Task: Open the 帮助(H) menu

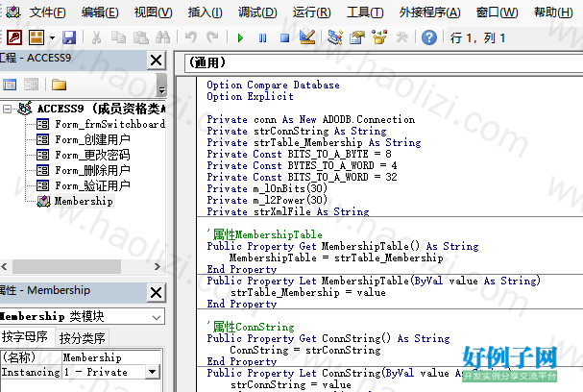Action: (553, 12)
